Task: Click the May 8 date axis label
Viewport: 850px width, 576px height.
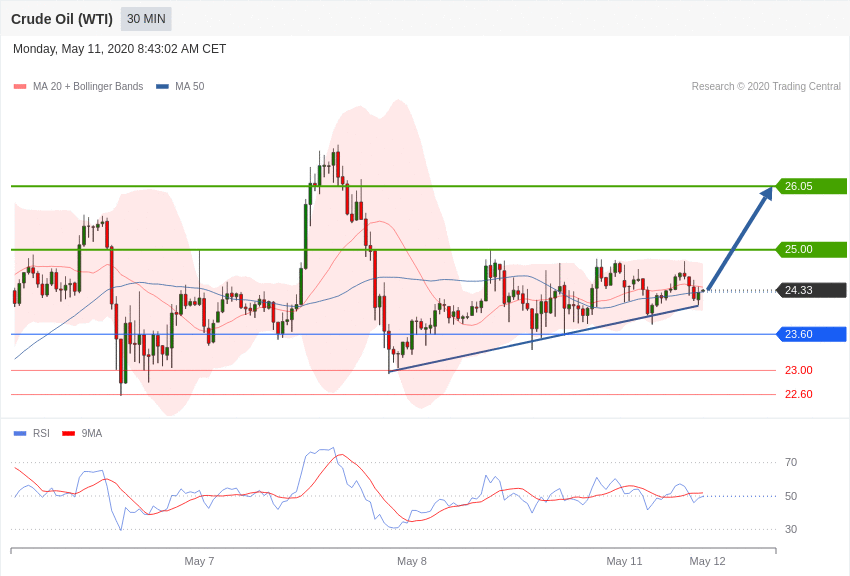Action: [411, 561]
